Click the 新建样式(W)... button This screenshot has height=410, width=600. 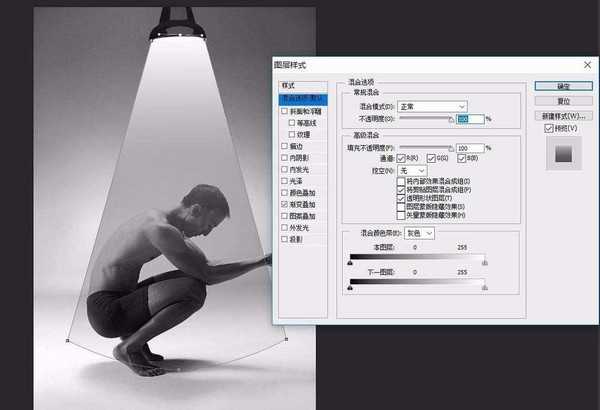click(x=563, y=116)
